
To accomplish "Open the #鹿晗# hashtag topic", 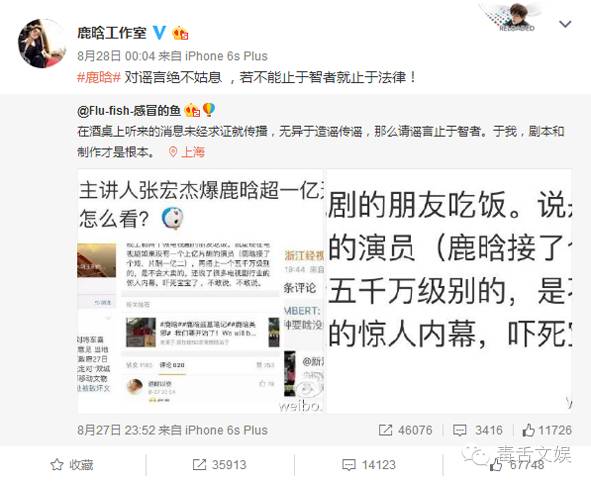I will pyautogui.click(x=99, y=78).
